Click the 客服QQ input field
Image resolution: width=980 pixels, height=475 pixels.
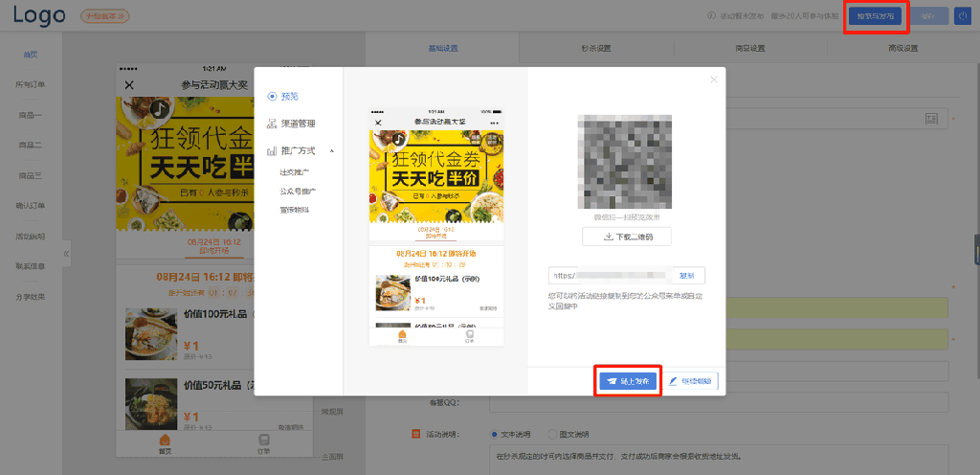pyautogui.click(x=719, y=402)
